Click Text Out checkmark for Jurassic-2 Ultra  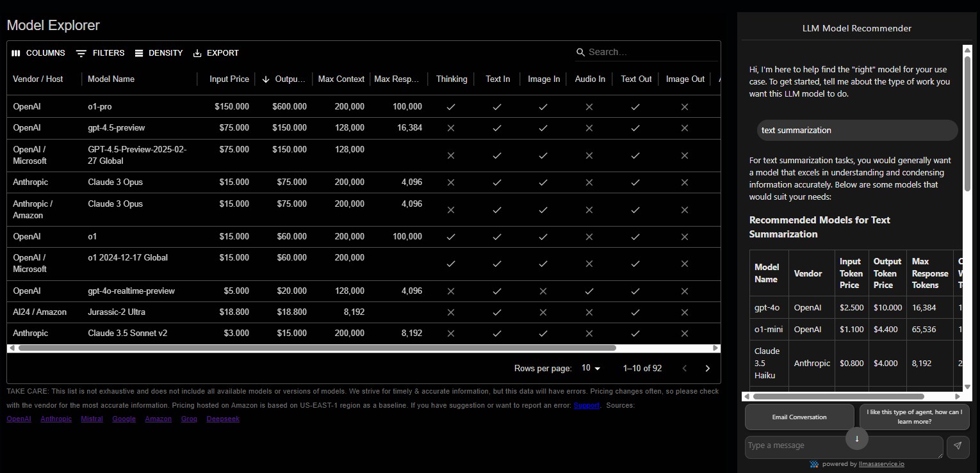pyautogui.click(x=635, y=312)
